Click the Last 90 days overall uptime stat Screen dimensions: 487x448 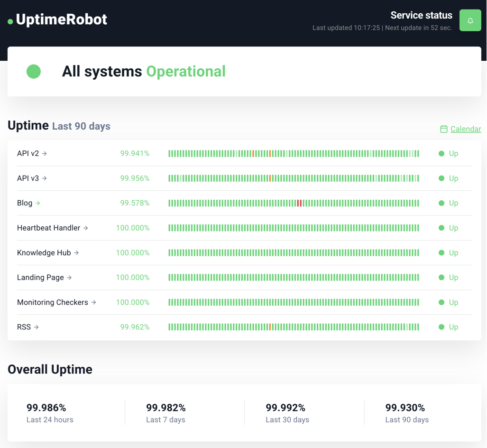[406, 413]
